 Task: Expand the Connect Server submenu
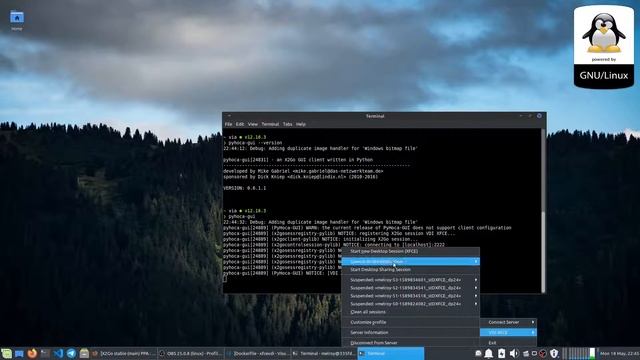click(x=508, y=322)
